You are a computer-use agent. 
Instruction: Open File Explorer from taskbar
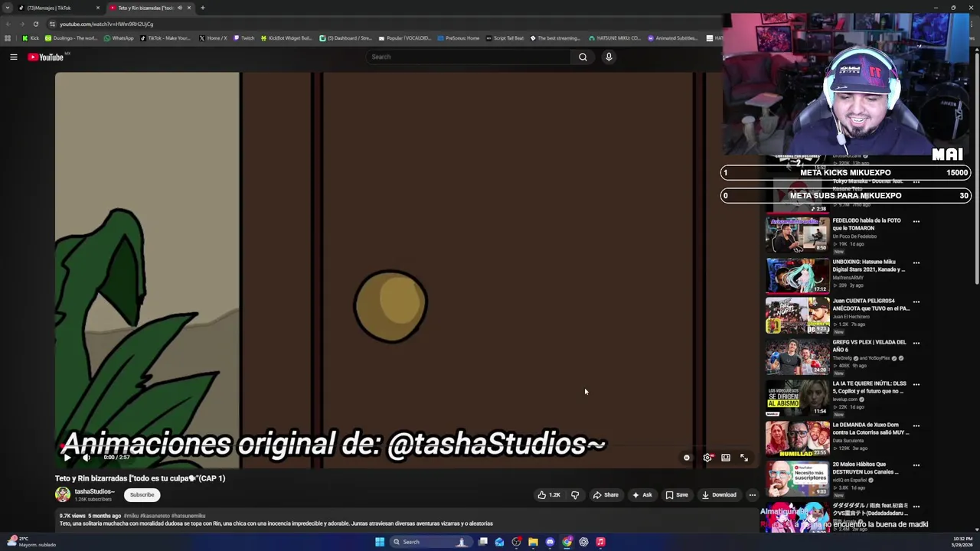[533, 542]
